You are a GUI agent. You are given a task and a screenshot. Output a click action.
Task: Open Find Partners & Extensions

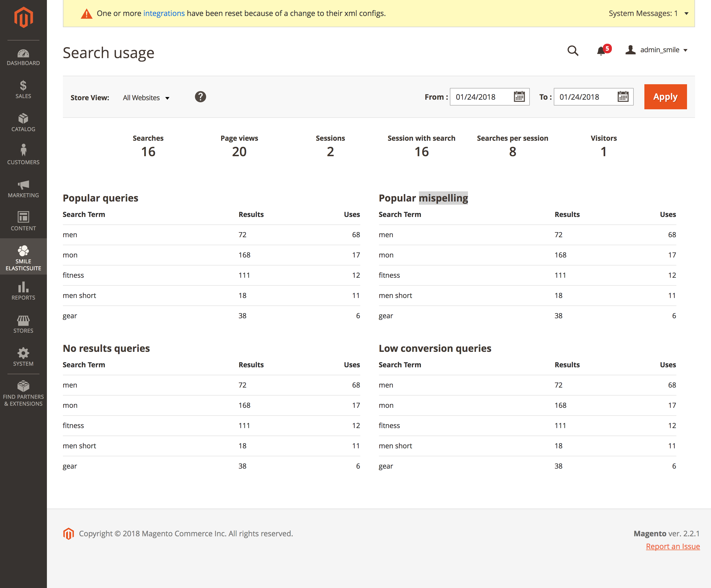pos(23,394)
